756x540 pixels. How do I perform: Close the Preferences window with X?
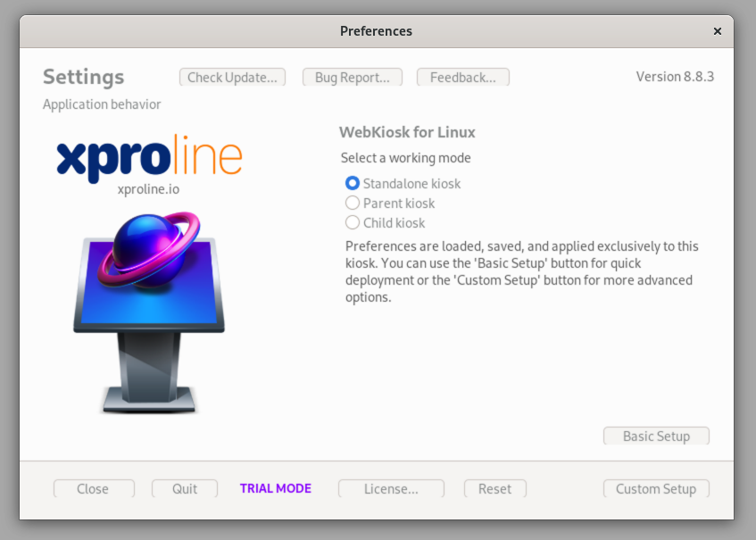[718, 31]
